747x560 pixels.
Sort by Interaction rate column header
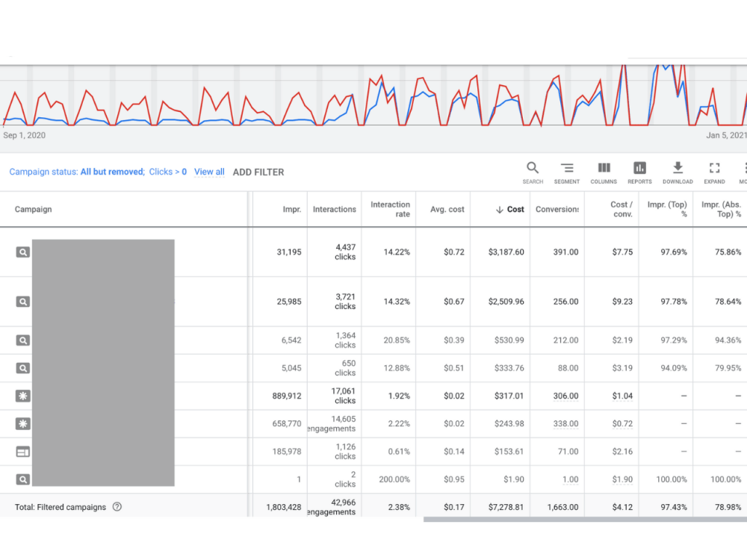point(390,209)
